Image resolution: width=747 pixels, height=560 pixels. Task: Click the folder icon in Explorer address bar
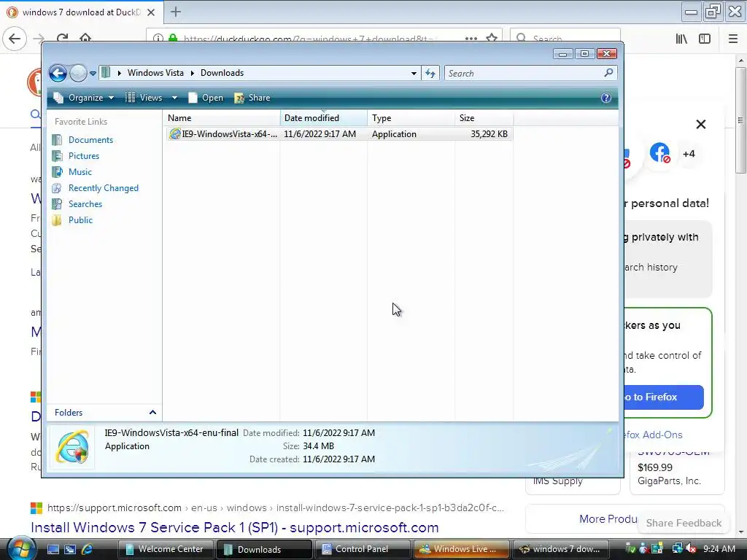[x=106, y=72]
